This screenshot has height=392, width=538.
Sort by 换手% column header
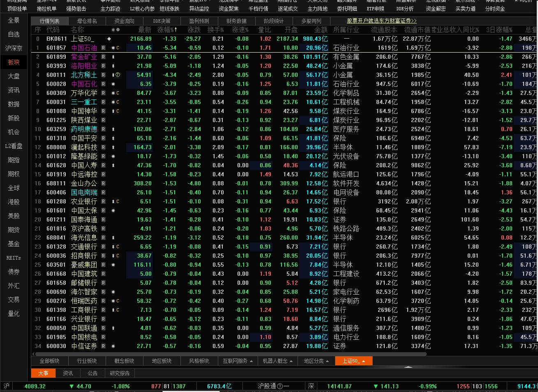click(215, 30)
